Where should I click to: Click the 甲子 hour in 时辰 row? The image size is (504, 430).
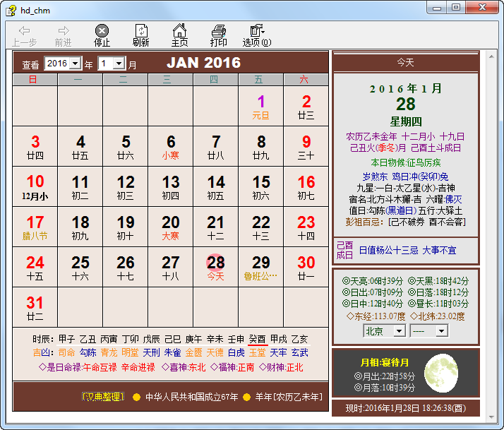66,339
